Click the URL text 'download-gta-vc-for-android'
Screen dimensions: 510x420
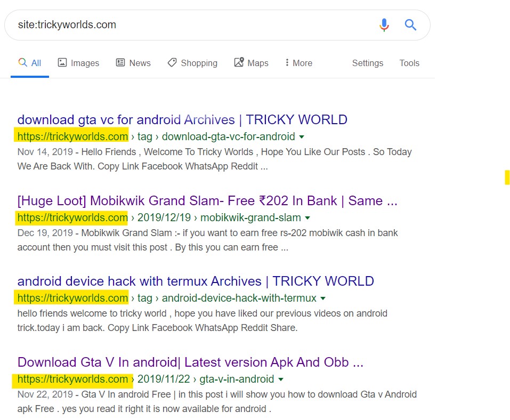coord(228,136)
